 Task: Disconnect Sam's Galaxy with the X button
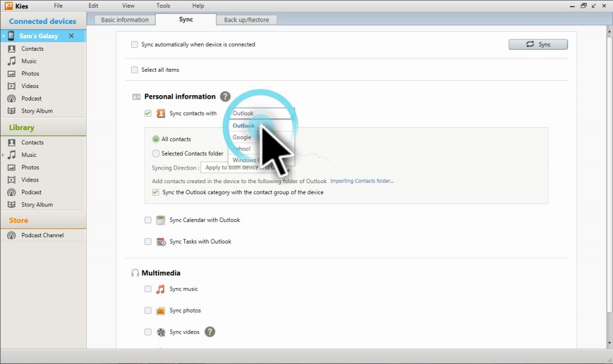(71, 36)
